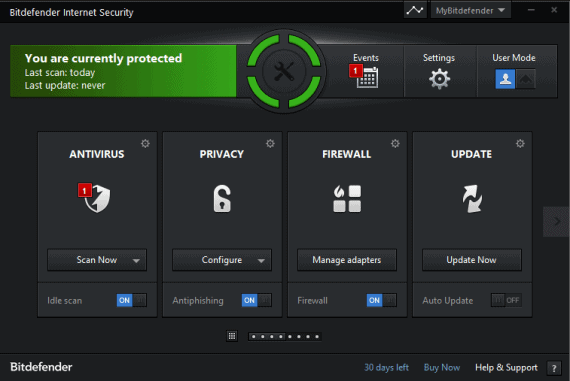
Task: Click the Antivirus shield icon
Action: coord(97,198)
